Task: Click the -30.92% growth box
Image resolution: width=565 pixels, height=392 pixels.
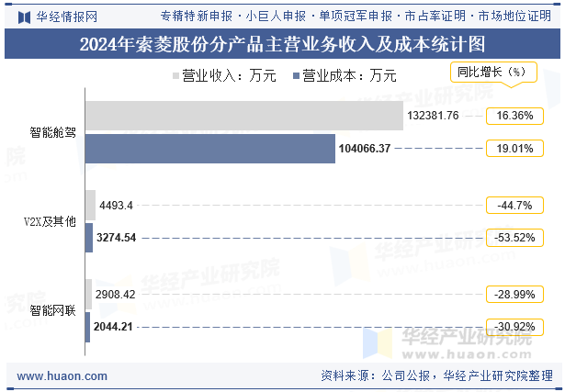Action: coord(514,327)
